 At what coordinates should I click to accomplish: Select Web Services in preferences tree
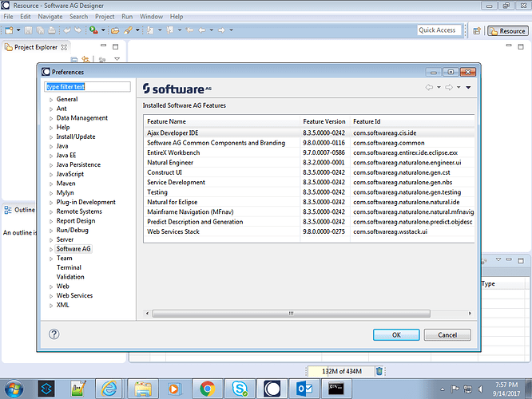pos(74,295)
